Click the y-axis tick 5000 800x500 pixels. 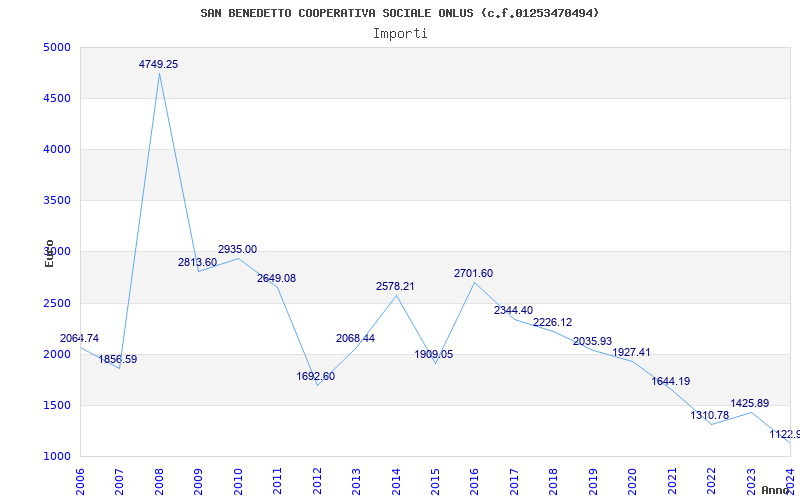pyautogui.click(x=57, y=47)
